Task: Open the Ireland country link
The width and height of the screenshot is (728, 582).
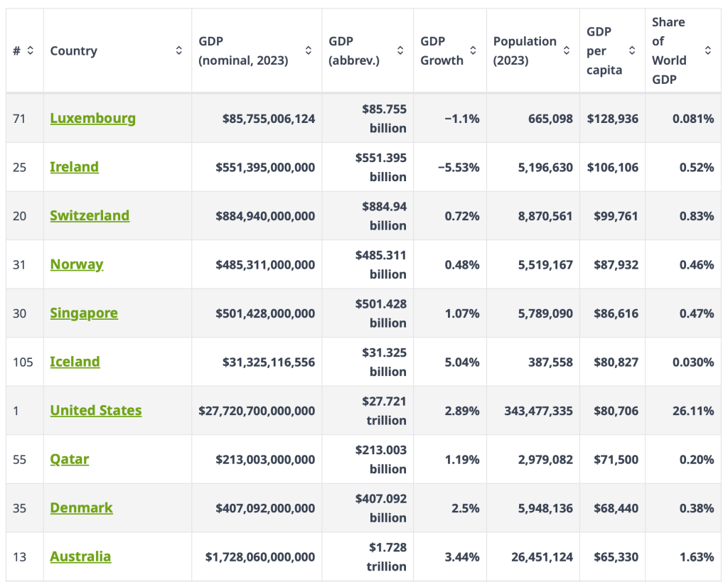Action: coord(74,167)
